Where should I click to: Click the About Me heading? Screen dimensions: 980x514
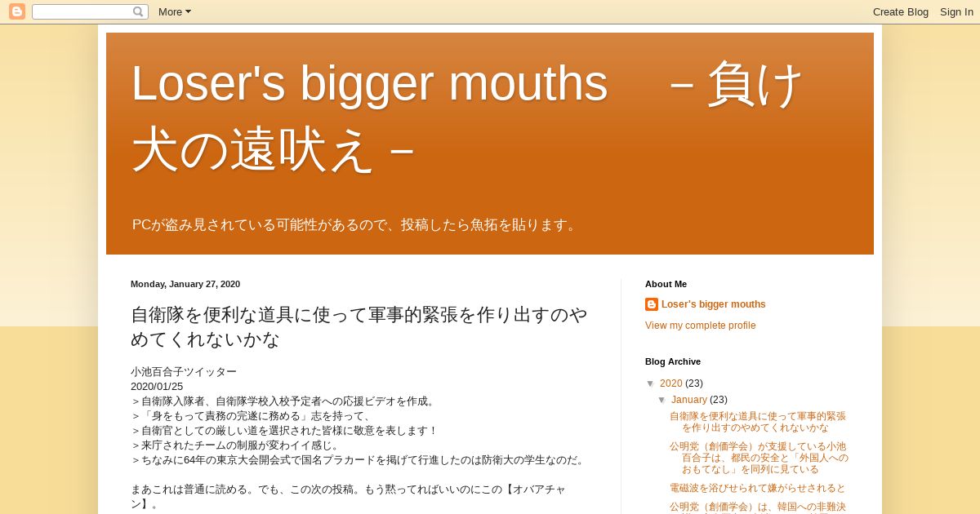pos(666,284)
